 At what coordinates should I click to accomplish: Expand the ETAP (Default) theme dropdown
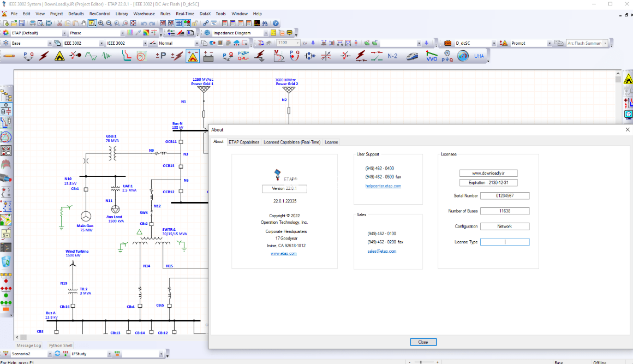64,33
